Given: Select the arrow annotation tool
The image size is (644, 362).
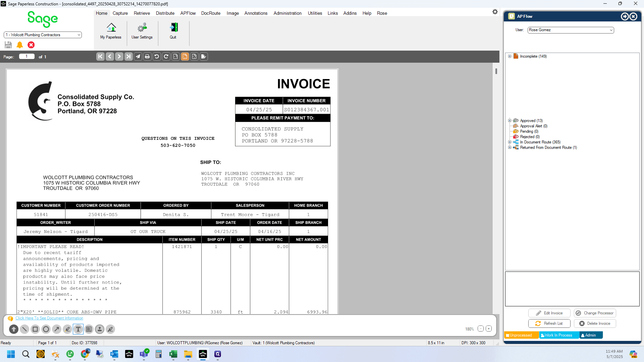Looking at the screenshot, I should click(57, 329).
